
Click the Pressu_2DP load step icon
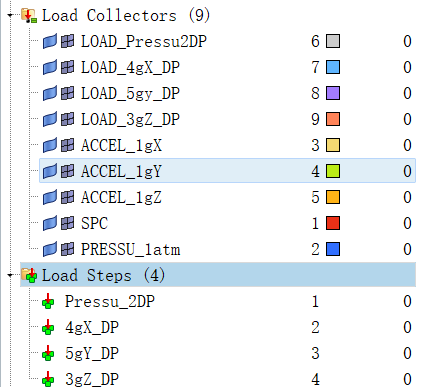point(48,301)
